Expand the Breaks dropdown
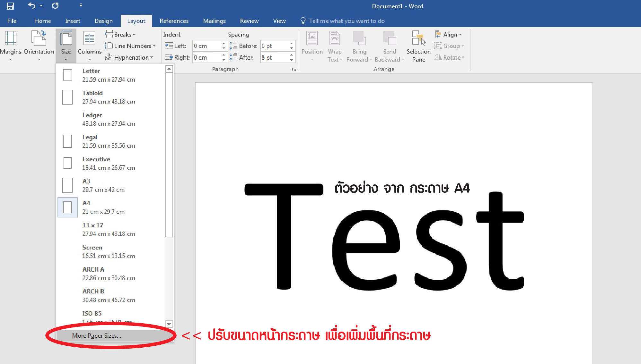Image resolution: width=641 pixels, height=364 pixels. click(120, 34)
